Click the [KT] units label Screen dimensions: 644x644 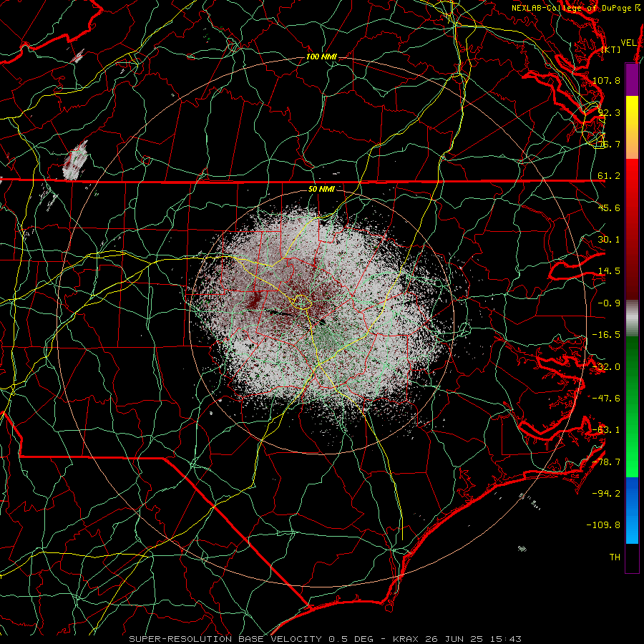[611, 49]
